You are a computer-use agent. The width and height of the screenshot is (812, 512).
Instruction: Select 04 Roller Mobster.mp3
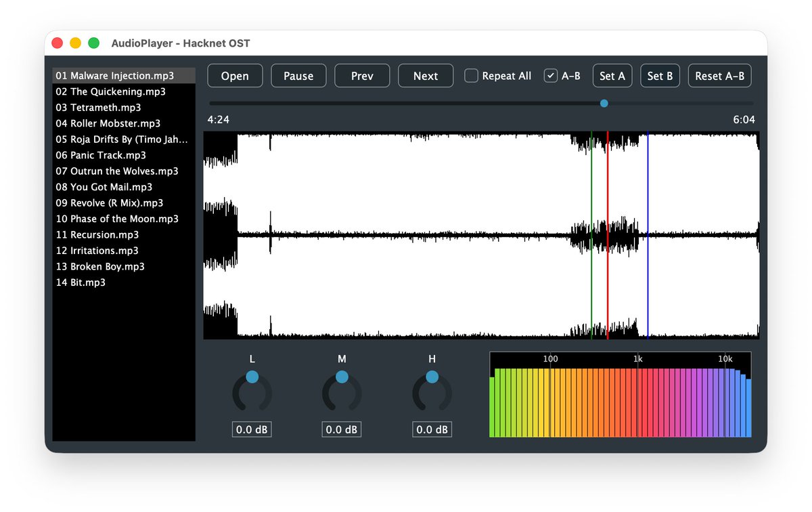tap(124, 123)
